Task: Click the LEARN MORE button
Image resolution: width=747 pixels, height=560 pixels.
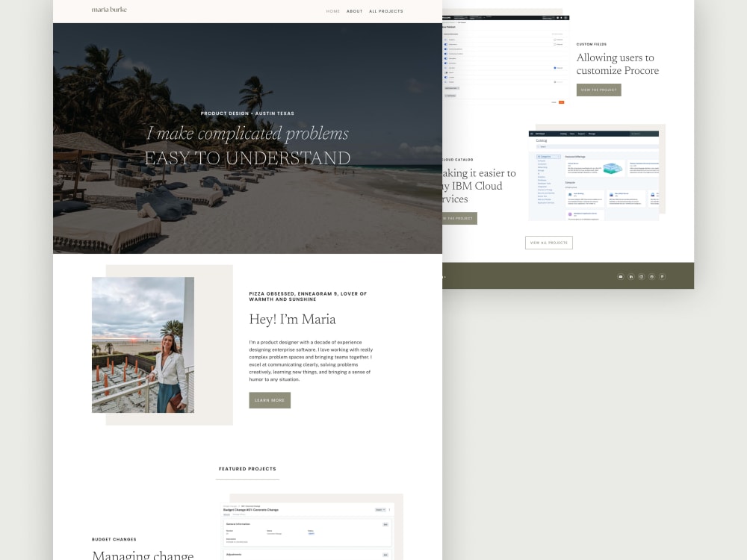Action: coord(270,400)
